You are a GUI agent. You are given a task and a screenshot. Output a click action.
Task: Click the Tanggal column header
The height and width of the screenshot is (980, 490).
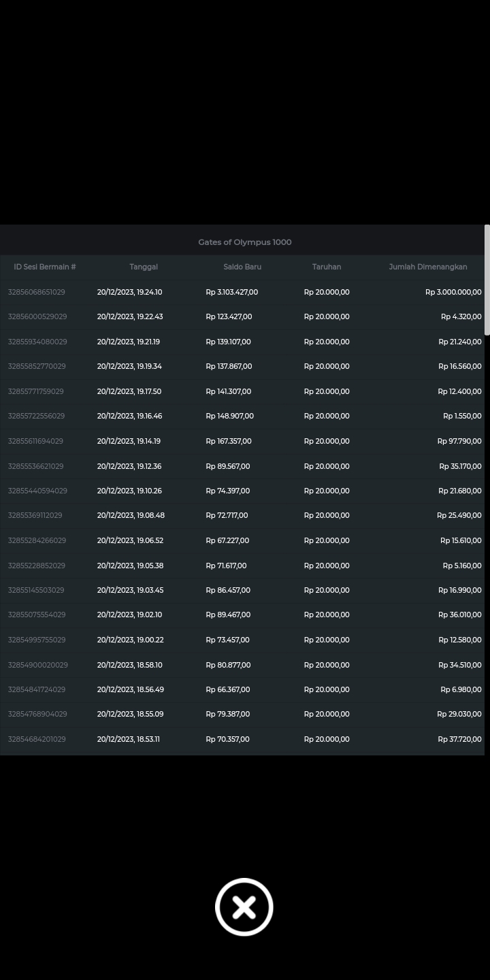tap(144, 267)
